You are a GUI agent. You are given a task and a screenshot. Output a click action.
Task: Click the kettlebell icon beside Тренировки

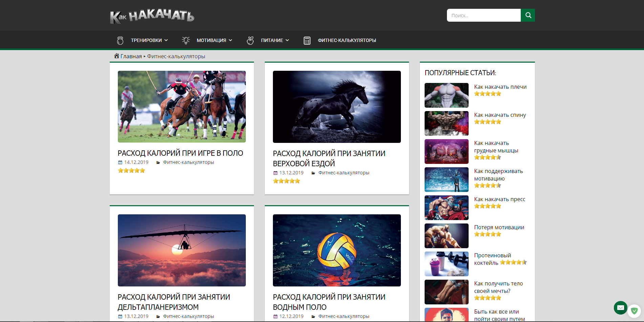click(120, 40)
